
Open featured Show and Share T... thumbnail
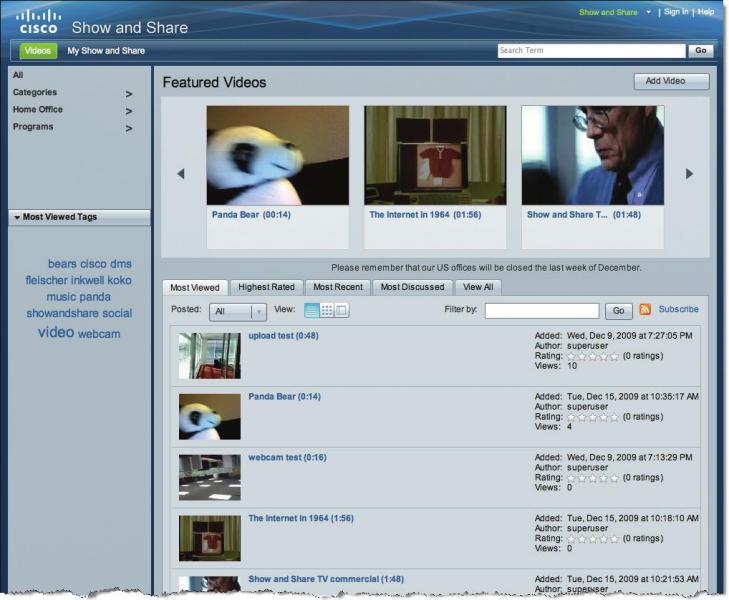(593, 155)
